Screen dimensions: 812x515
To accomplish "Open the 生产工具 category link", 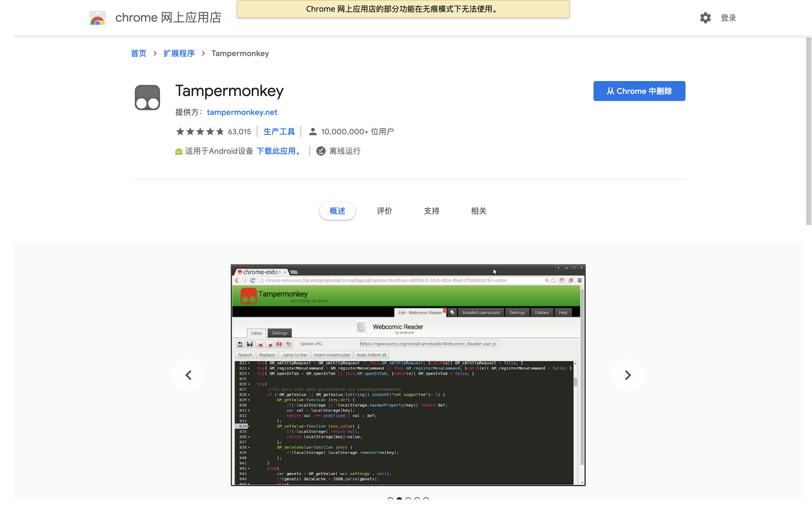I will click(x=279, y=132).
